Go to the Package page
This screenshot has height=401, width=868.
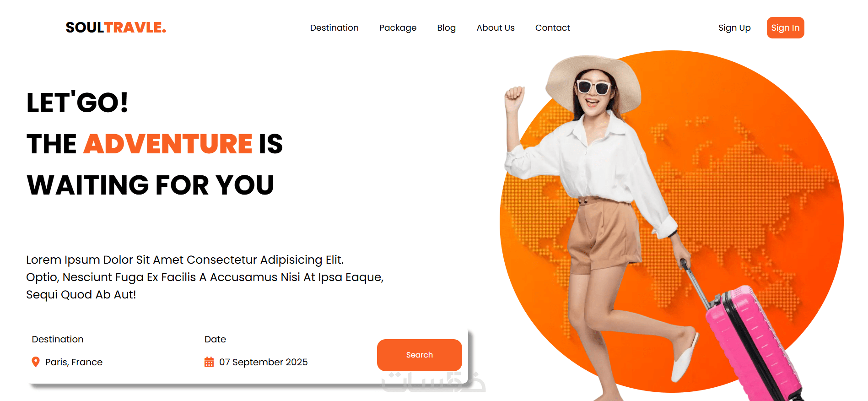coord(398,28)
